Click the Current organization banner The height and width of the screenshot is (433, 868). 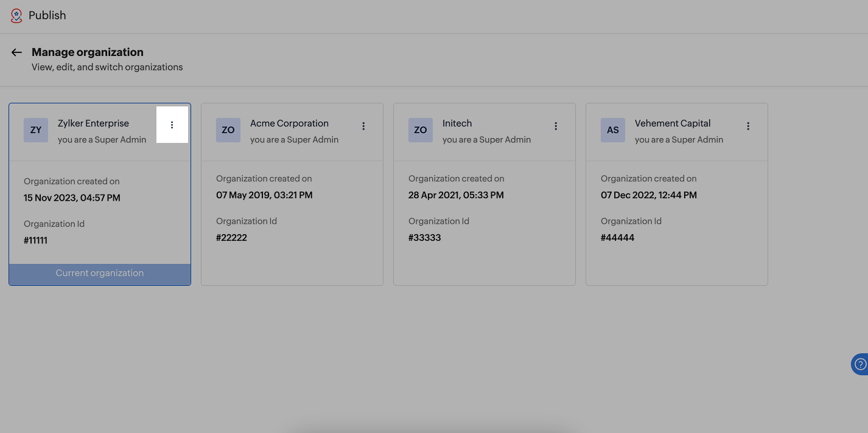100,274
